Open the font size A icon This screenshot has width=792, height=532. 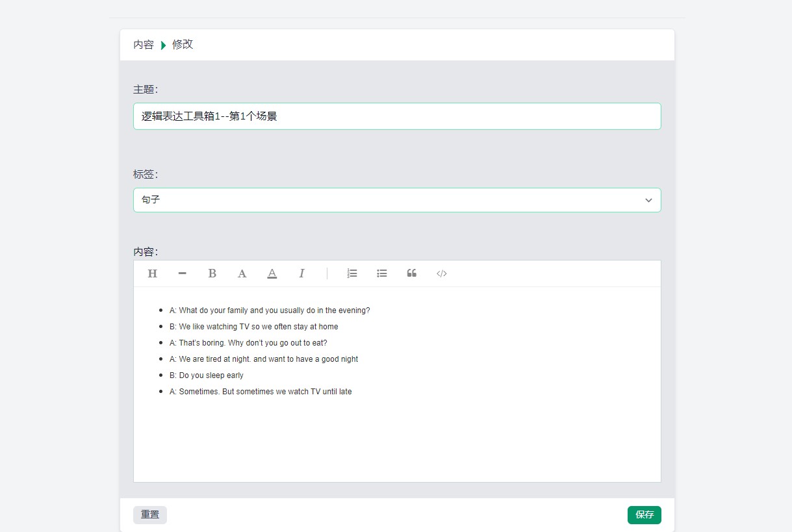pos(242,273)
